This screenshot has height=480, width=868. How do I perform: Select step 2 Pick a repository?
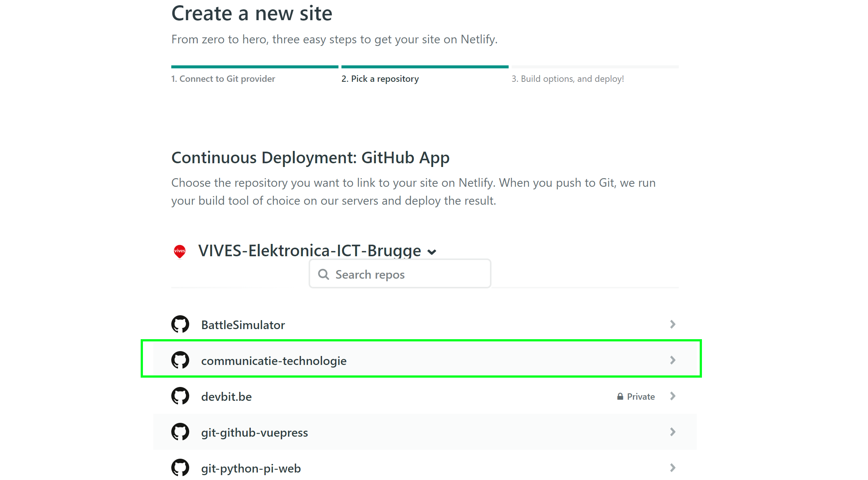(x=380, y=79)
